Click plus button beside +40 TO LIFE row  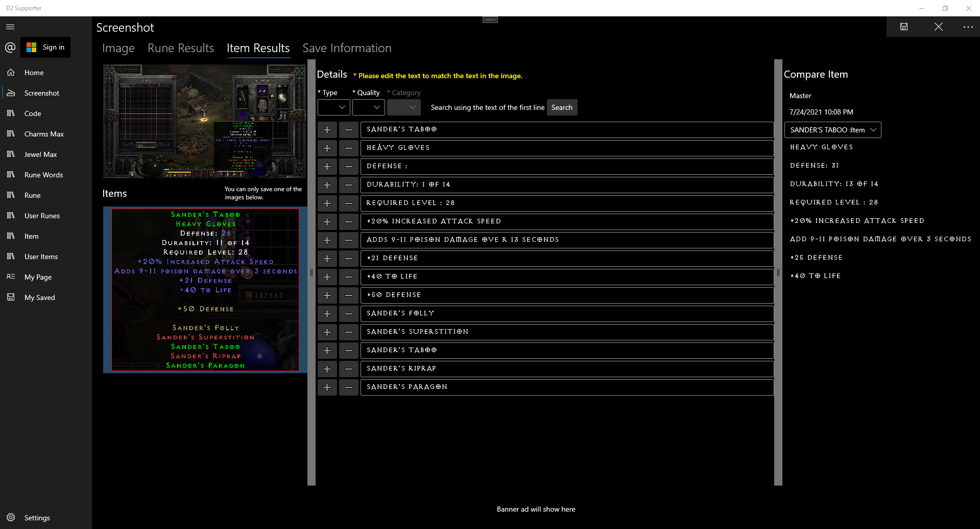click(327, 277)
